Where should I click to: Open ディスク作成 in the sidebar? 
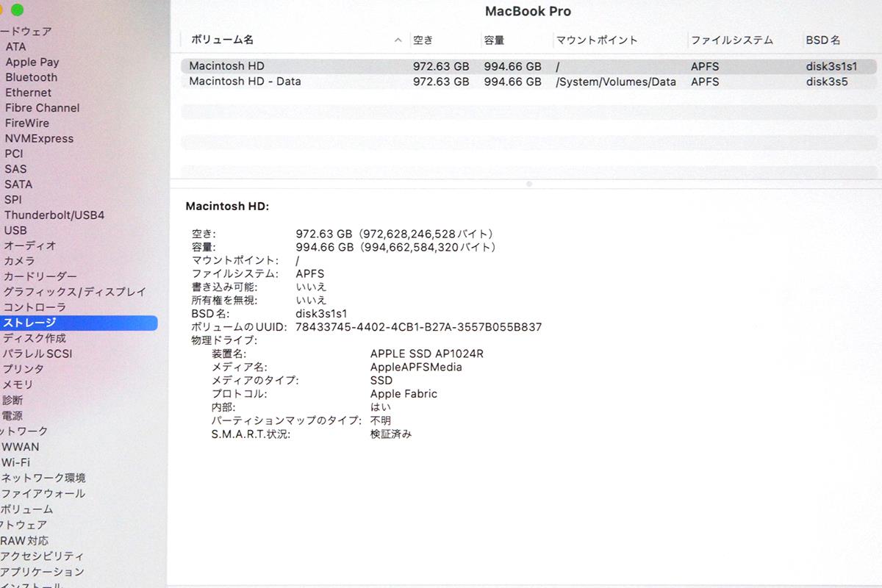35,338
